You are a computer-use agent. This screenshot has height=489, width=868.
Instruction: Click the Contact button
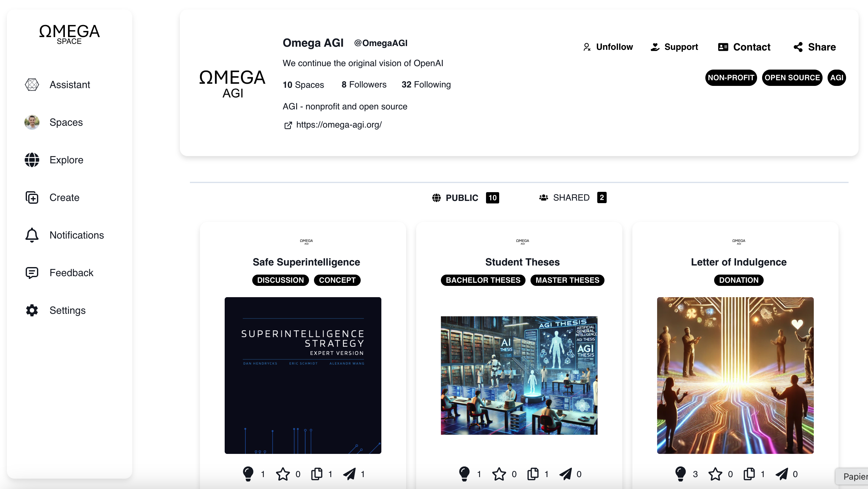click(744, 47)
